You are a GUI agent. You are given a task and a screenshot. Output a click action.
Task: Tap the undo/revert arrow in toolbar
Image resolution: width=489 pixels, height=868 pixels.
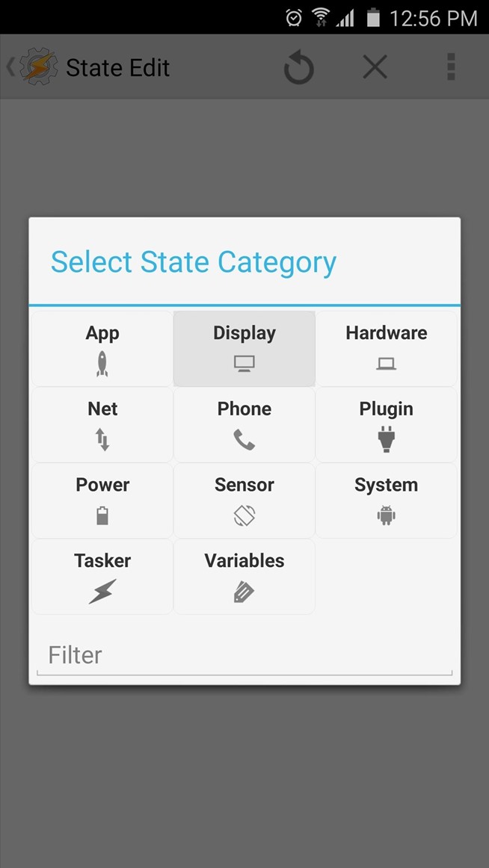coord(299,68)
